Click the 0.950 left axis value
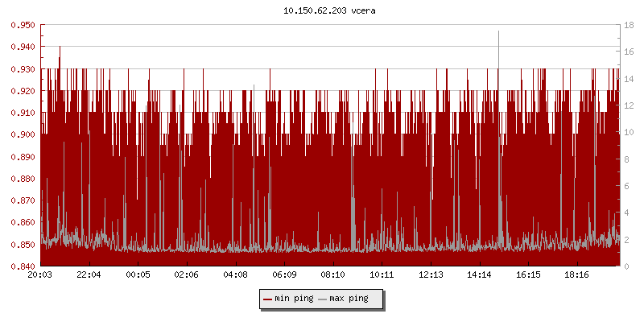The width and height of the screenshot is (644, 322). click(x=22, y=25)
